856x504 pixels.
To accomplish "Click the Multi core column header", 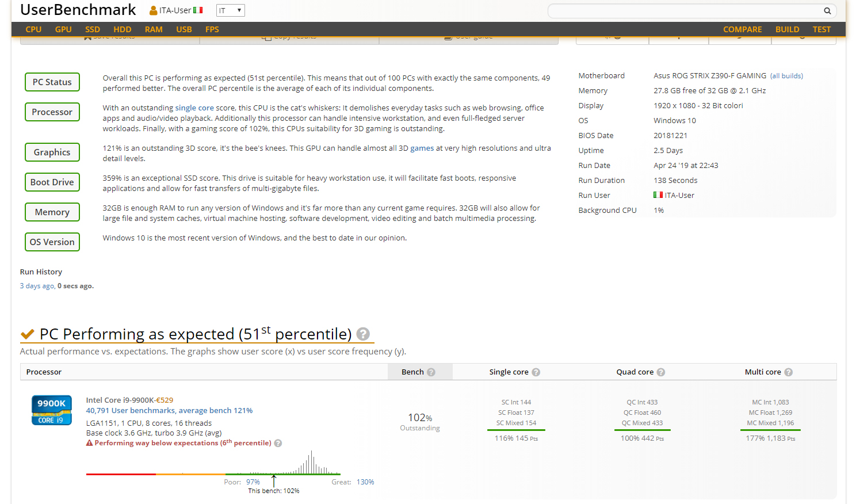I will [x=763, y=372].
